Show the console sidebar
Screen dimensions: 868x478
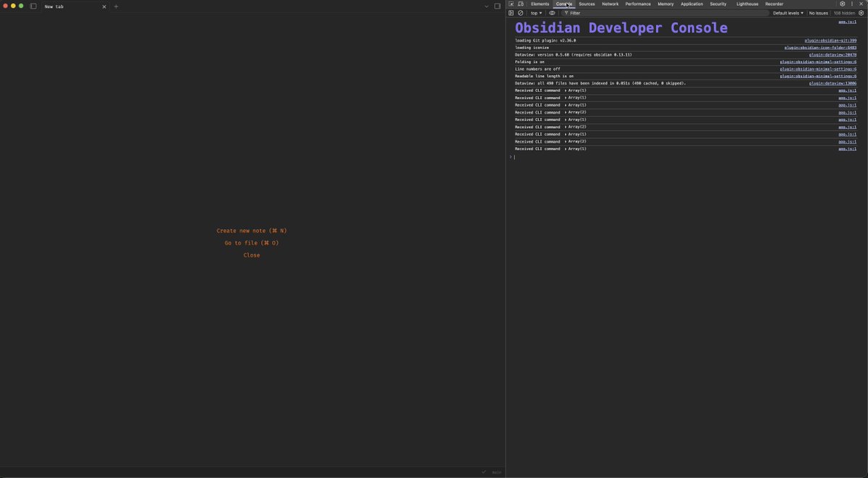tap(511, 13)
